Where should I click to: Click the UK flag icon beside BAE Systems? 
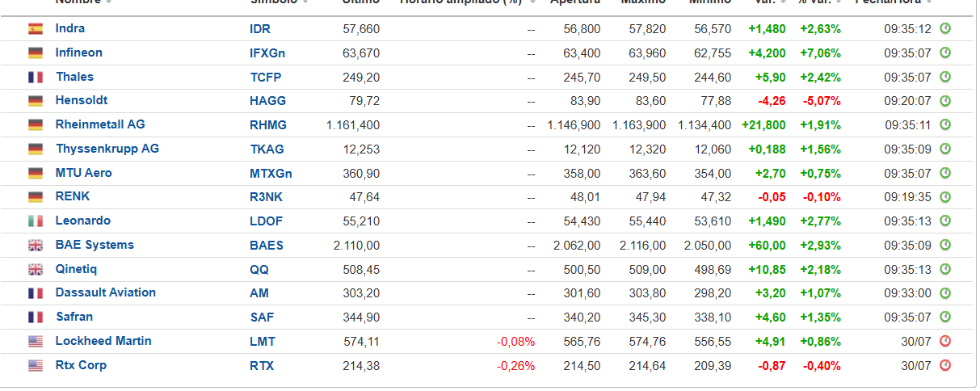click(36, 246)
